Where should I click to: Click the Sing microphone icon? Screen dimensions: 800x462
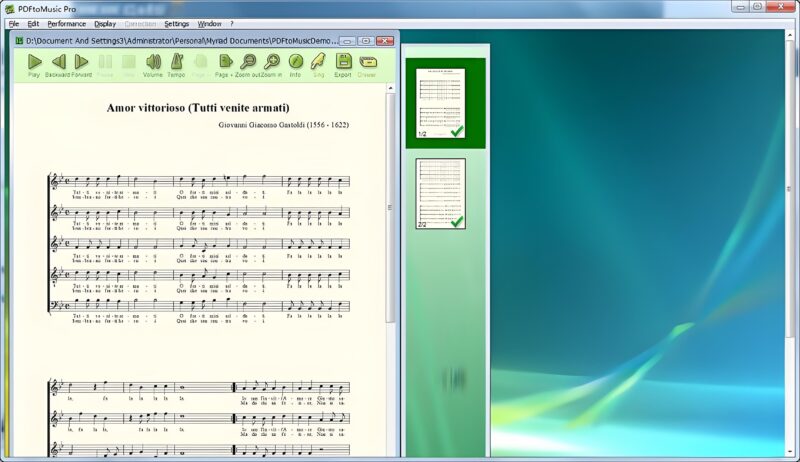[319, 62]
